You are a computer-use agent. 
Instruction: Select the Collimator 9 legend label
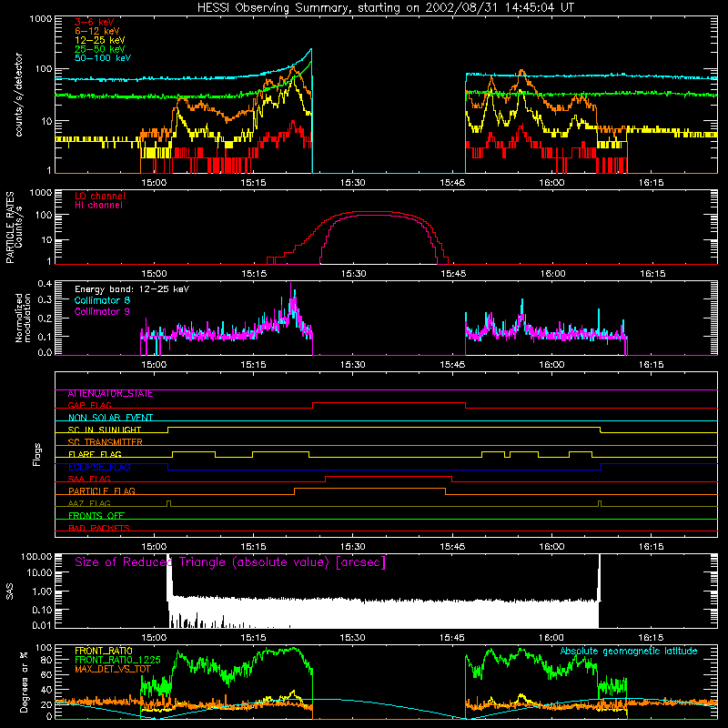click(102, 311)
